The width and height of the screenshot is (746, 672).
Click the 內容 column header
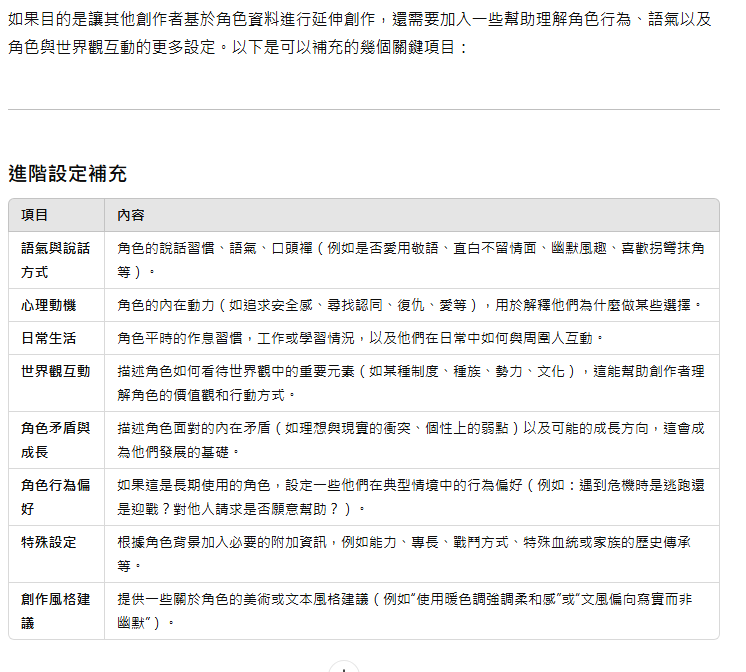(x=131, y=215)
